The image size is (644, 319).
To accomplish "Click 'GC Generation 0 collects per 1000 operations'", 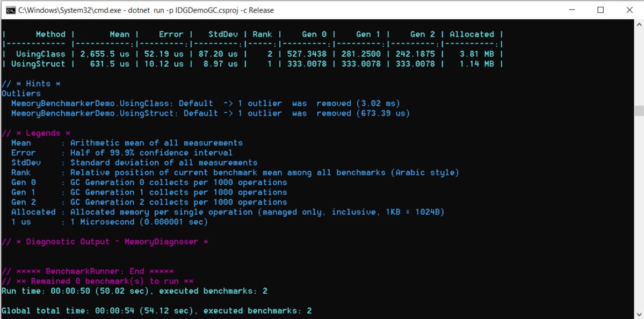I will point(179,182).
